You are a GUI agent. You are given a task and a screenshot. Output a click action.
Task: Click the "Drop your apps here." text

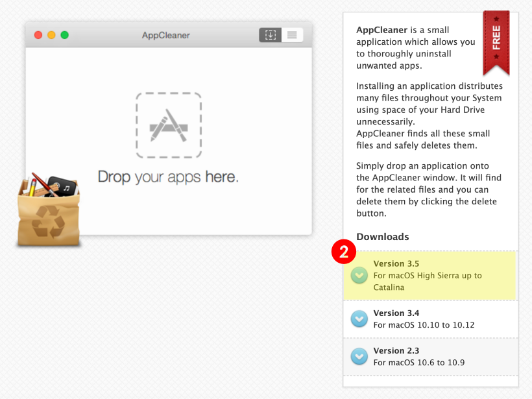(168, 177)
